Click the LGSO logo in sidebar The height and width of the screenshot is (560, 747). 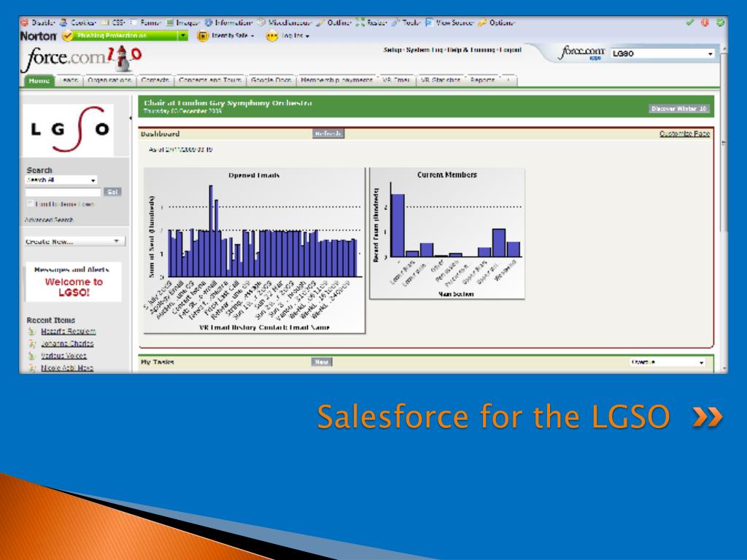[x=69, y=130]
